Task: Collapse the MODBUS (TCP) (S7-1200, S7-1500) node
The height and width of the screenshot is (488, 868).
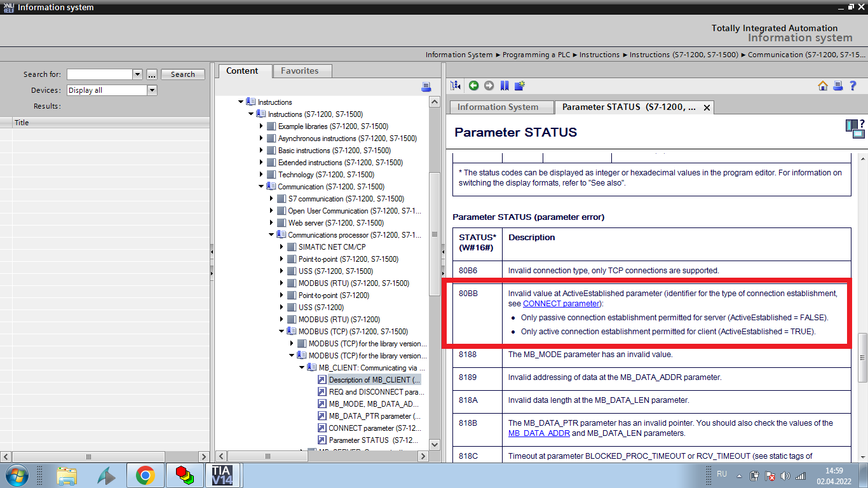Action: point(281,331)
